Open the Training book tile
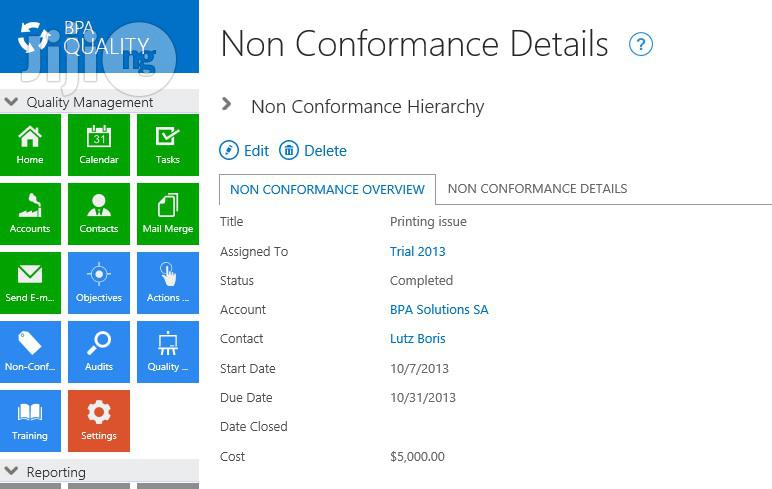772x489 pixels. tap(30, 421)
